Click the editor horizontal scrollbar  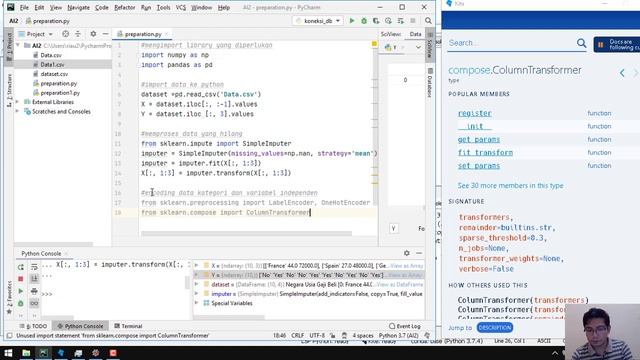tap(246, 233)
